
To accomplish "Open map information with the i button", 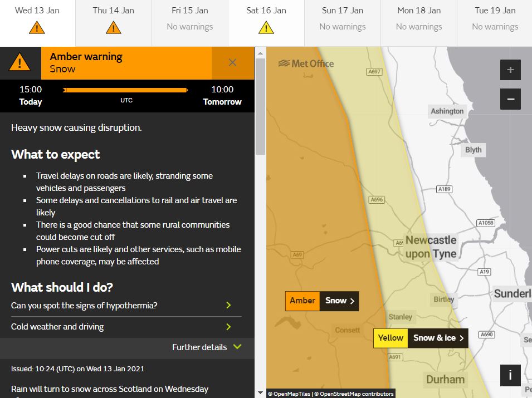I will click(x=510, y=376).
